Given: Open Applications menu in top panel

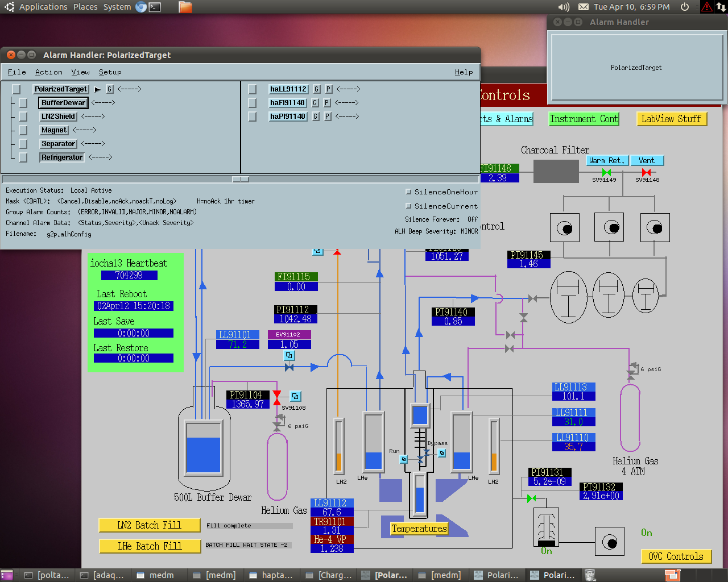Looking at the screenshot, I should click(x=43, y=7).
